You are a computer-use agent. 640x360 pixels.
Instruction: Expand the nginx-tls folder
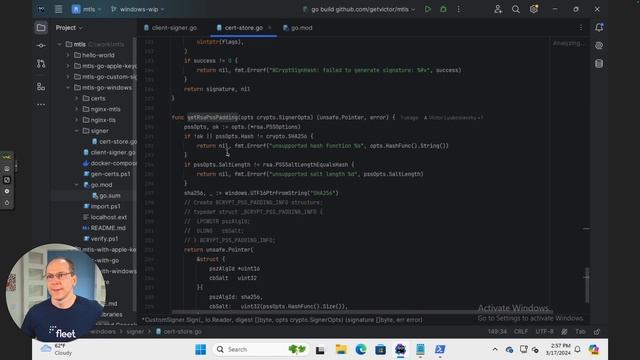point(77,120)
